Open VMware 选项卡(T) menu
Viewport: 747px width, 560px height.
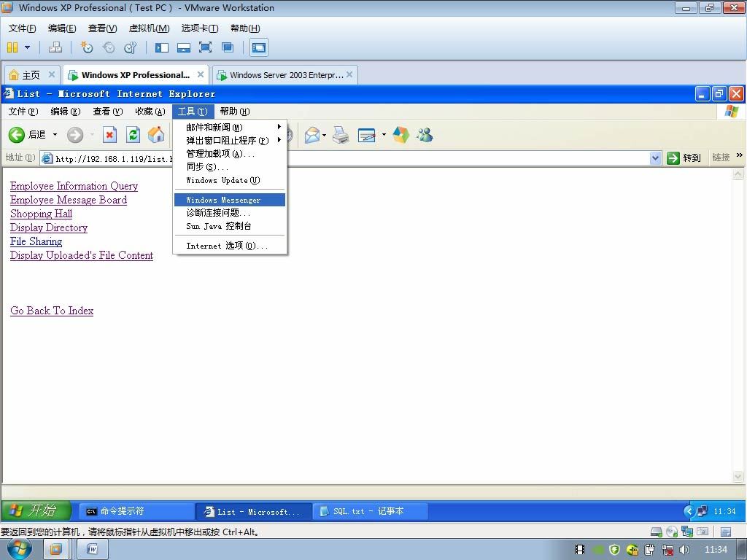(x=200, y=28)
